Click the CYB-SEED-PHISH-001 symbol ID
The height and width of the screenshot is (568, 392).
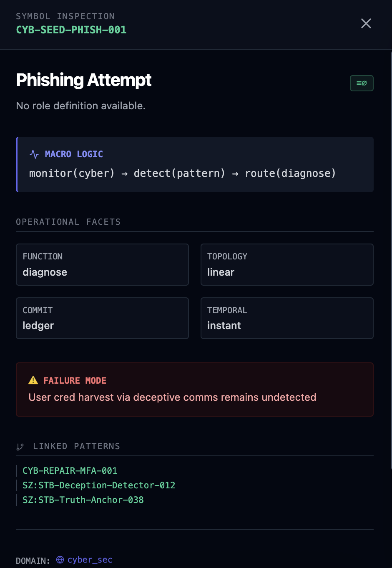[x=71, y=30]
